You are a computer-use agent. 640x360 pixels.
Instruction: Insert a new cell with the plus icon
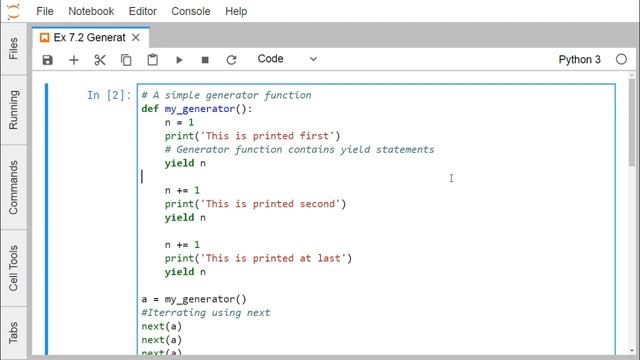[74, 60]
